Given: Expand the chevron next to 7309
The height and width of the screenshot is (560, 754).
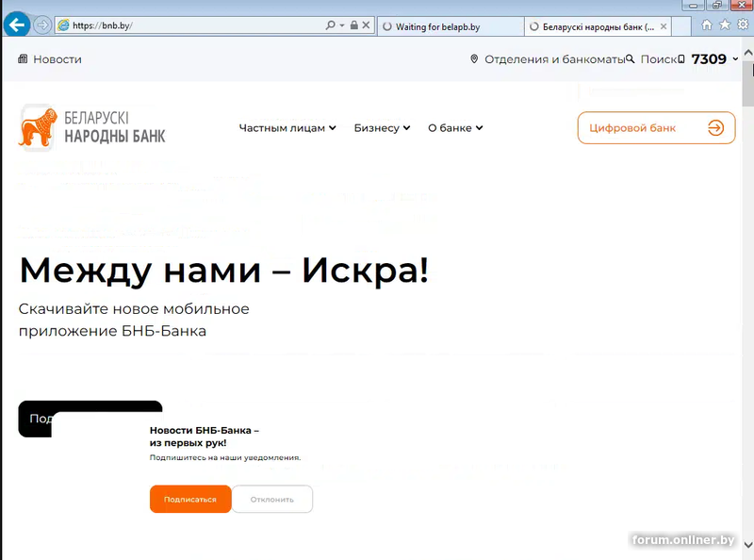Looking at the screenshot, I should pyautogui.click(x=735, y=59).
